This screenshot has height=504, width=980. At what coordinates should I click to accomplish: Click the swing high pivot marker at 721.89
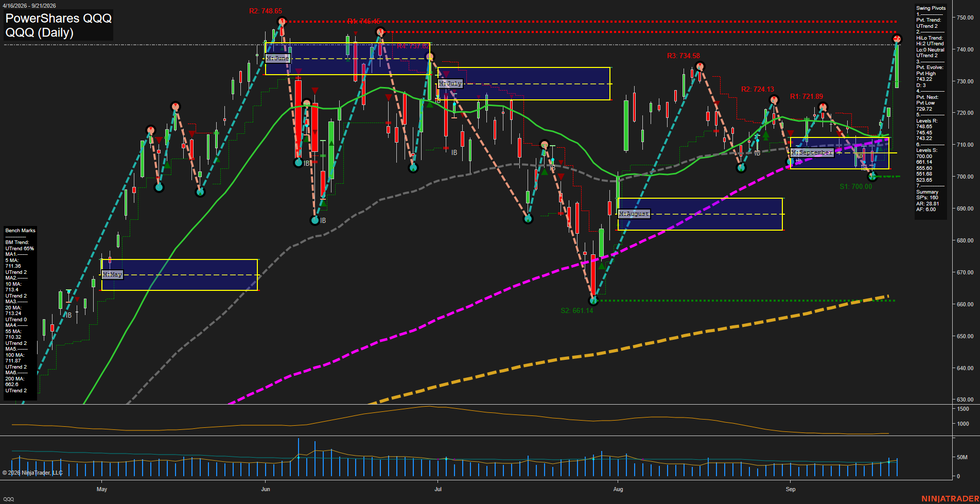[x=823, y=107]
